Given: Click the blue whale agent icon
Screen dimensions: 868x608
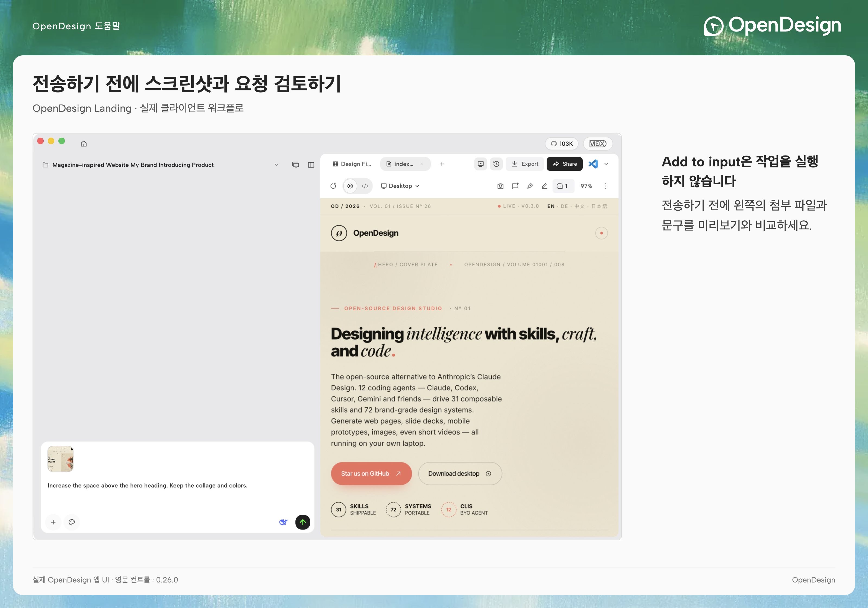Looking at the screenshot, I should tap(283, 522).
